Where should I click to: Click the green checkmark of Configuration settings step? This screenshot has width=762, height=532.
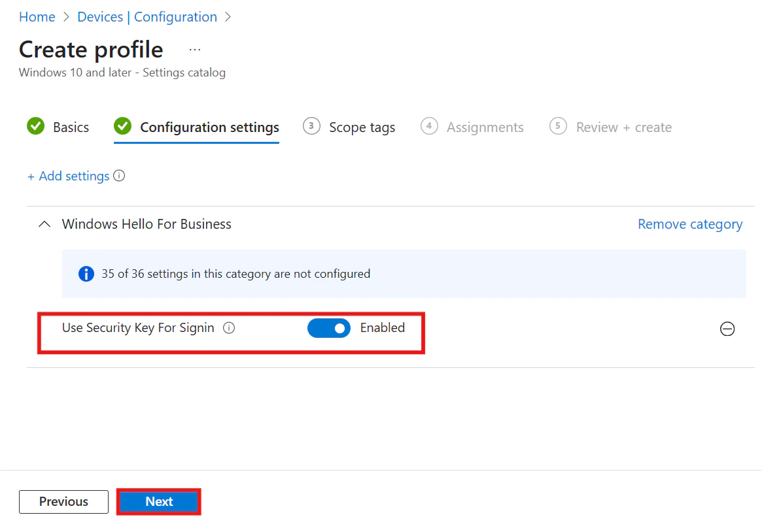pyautogui.click(x=122, y=126)
